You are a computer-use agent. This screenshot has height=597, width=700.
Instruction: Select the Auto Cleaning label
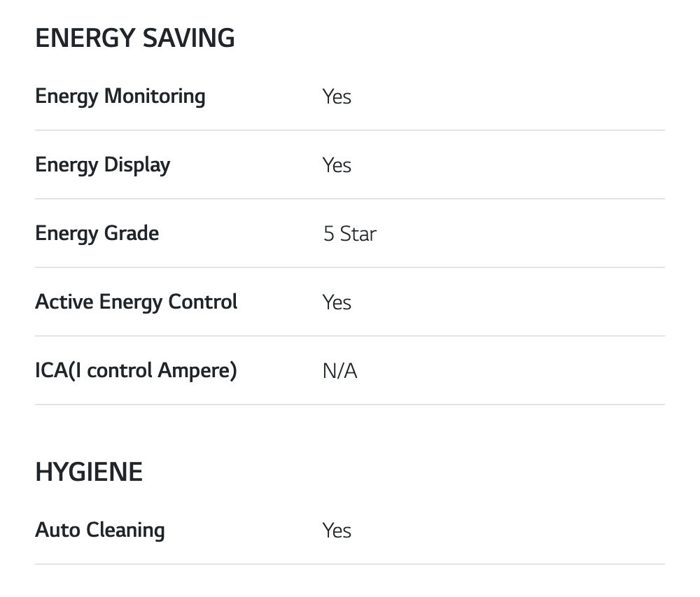[x=99, y=530]
